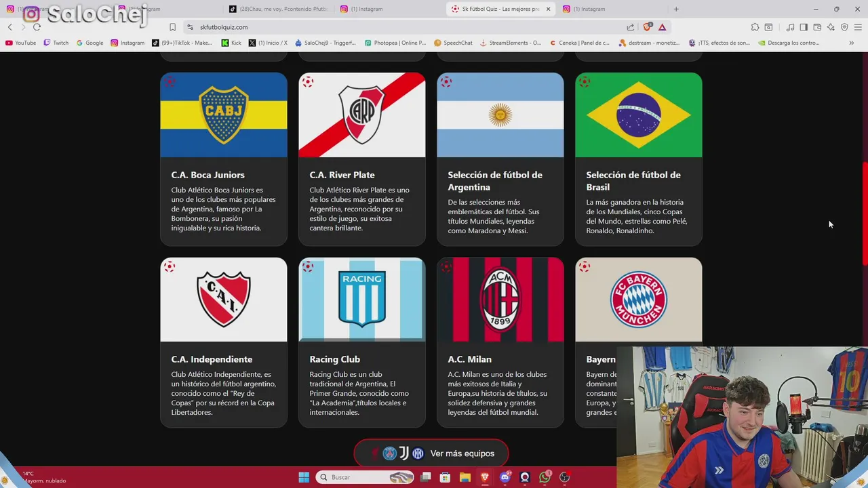
Task: Open the destream bookmark
Action: [650, 43]
